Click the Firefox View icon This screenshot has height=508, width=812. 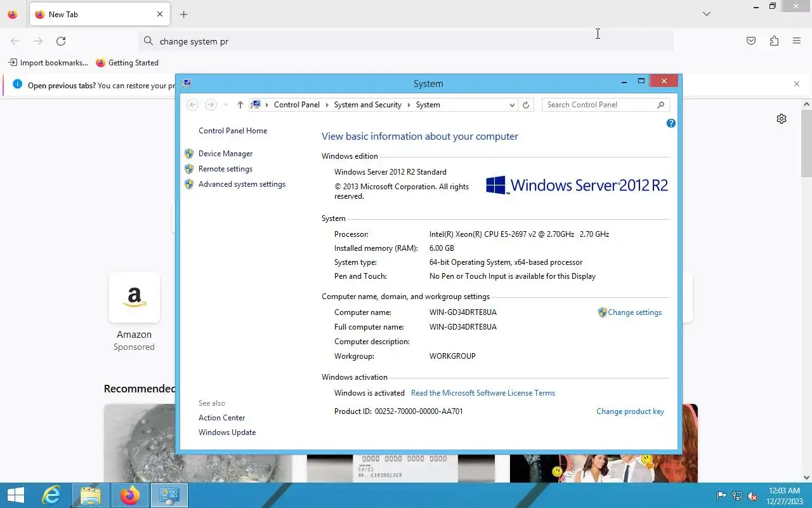12,14
